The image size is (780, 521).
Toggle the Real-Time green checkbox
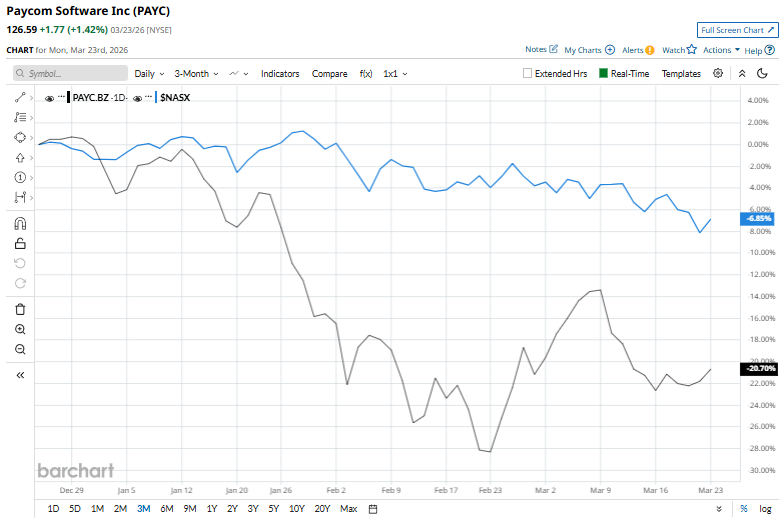coord(603,73)
